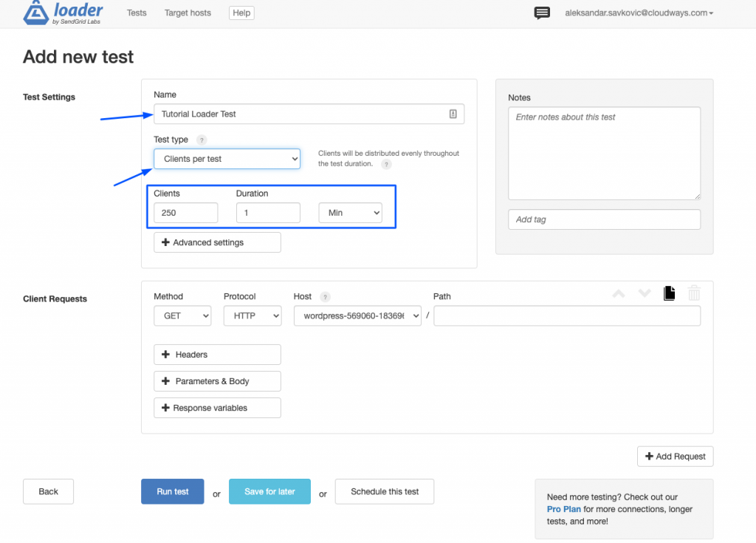756x543 pixels.
Task: Open the HTTP protocol dropdown
Action: tap(252, 316)
